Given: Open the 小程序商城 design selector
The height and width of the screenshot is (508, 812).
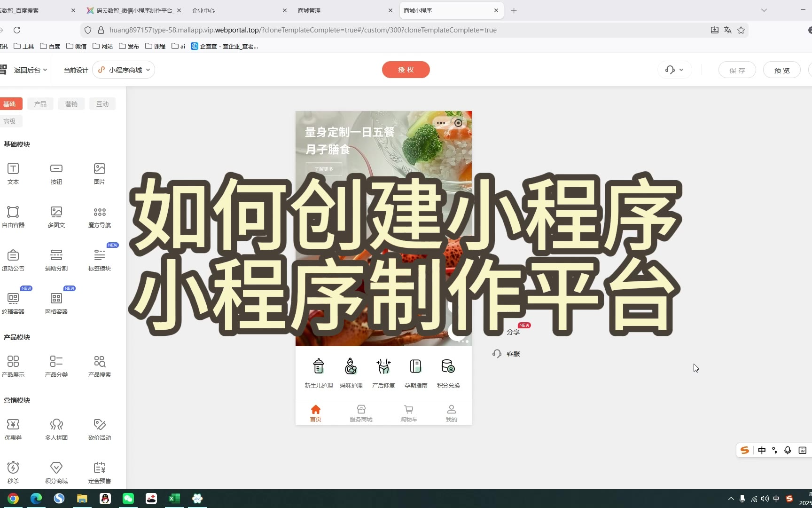Looking at the screenshot, I should 124,70.
